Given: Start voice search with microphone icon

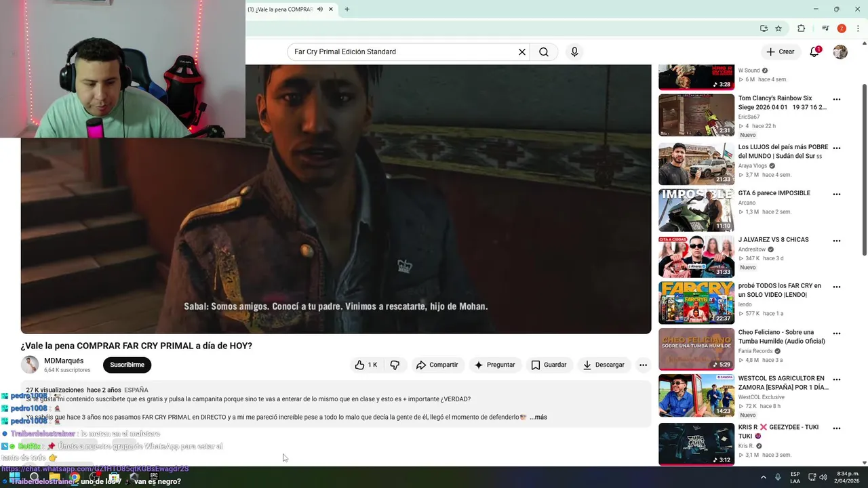Looking at the screenshot, I should click(574, 52).
